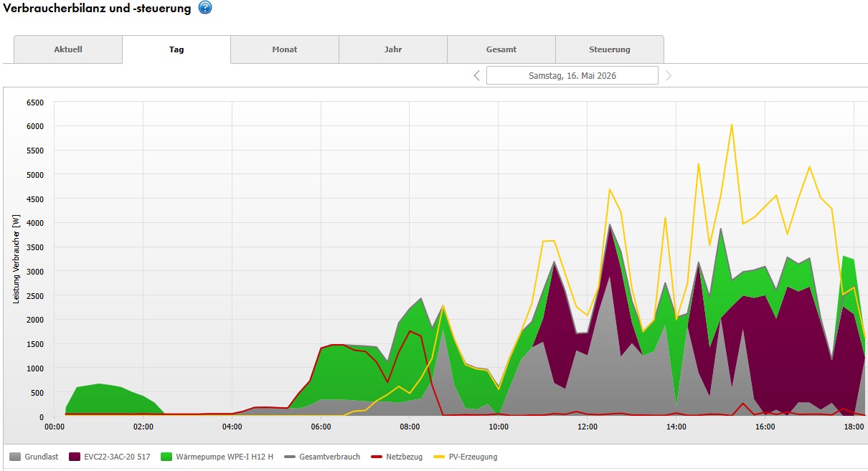Click the EVC22-3AC-20 517 legend label
Screen dimensions: 868x471
[x=116, y=457]
